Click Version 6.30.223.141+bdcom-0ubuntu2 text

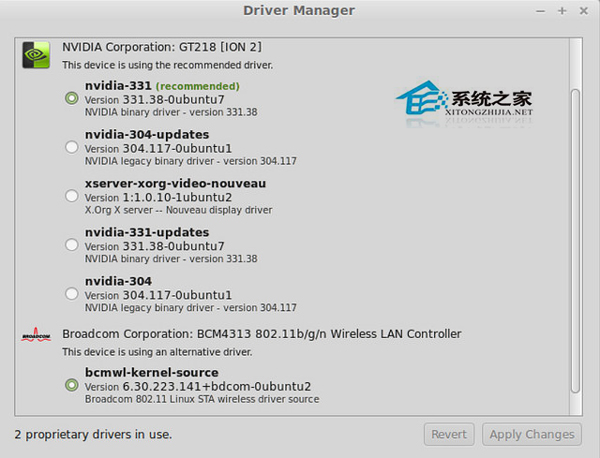click(x=198, y=386)
